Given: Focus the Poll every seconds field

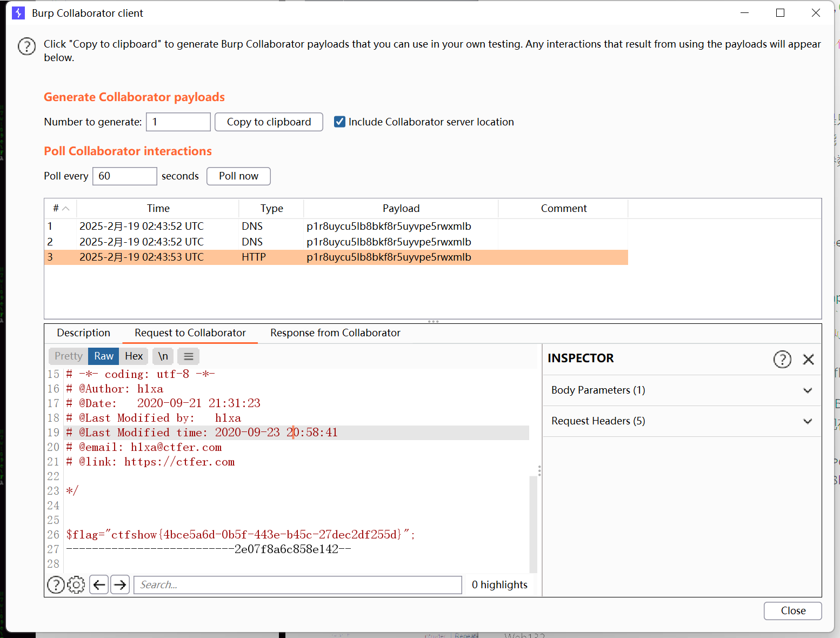Looking at the screenshot, I should pos(125,176).
